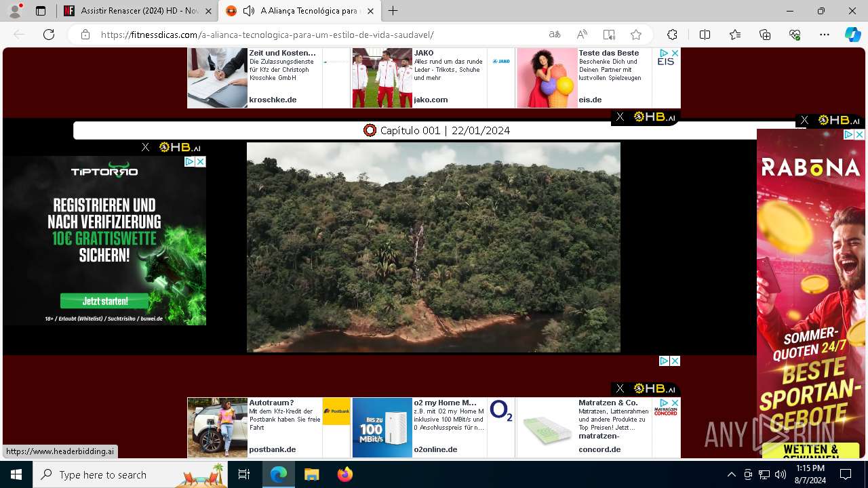Viewport: 868px width, 488px height.
Task: Close the ad below the video with X
Action: (675, 361)
